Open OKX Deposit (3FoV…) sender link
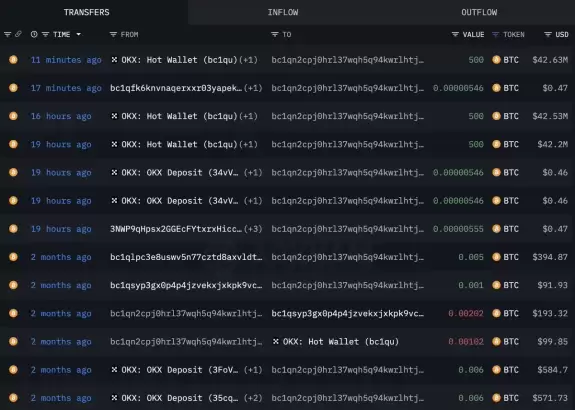This screenshot has width=575, height=410. (x=180, y=370)
